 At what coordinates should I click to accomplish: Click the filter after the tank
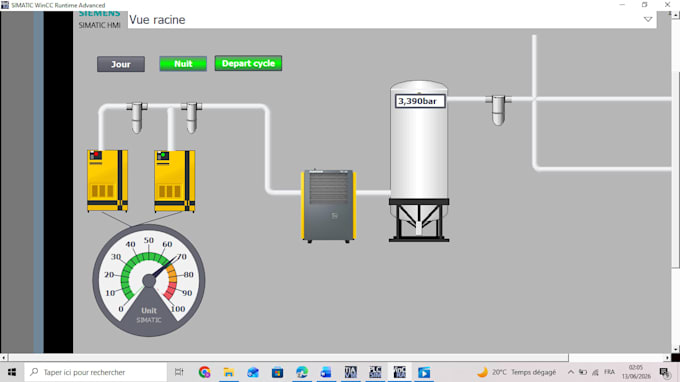coord(498,110)
